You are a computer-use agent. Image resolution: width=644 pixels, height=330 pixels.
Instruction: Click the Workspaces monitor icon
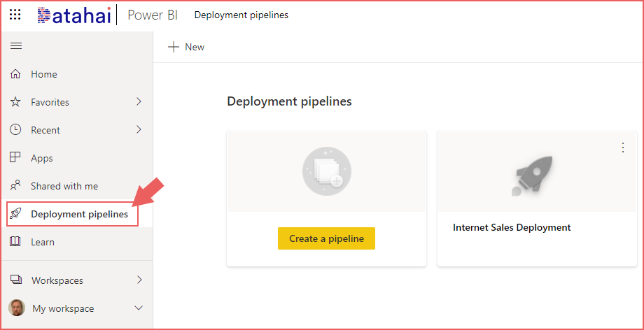16,280
